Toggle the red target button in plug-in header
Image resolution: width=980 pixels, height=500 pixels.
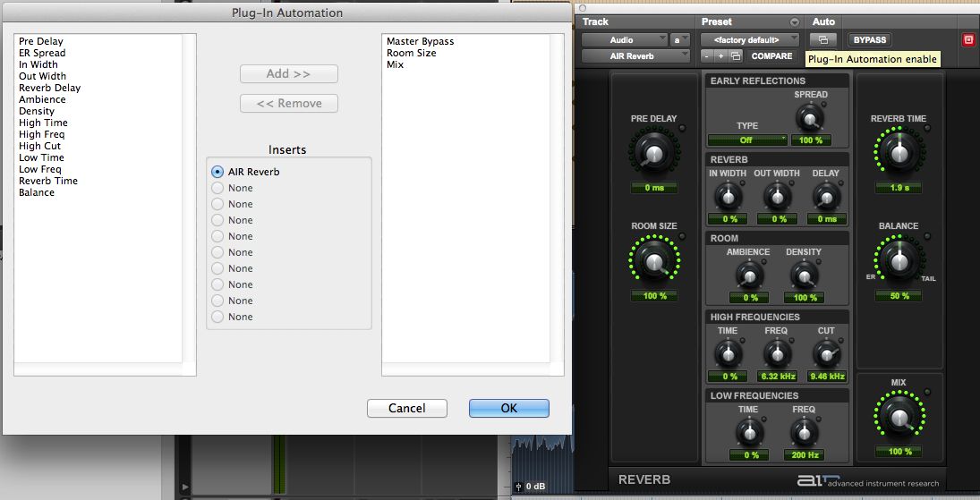(x=968, y=40)
